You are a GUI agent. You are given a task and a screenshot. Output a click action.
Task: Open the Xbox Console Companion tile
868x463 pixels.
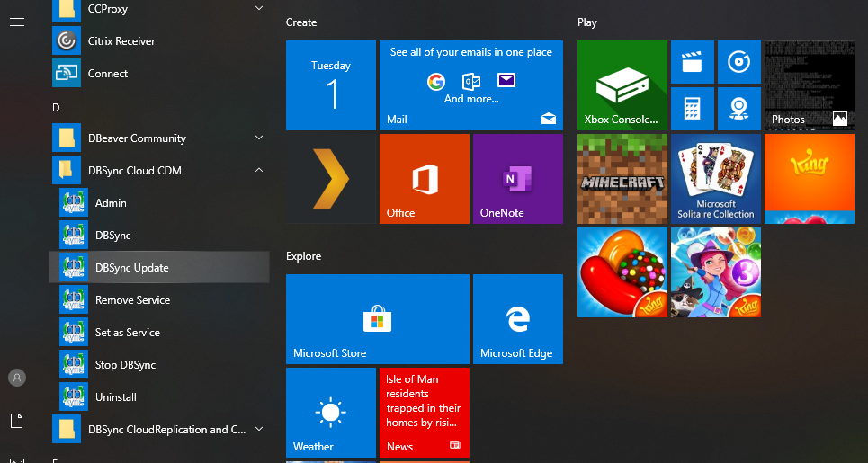click(622, 85)
